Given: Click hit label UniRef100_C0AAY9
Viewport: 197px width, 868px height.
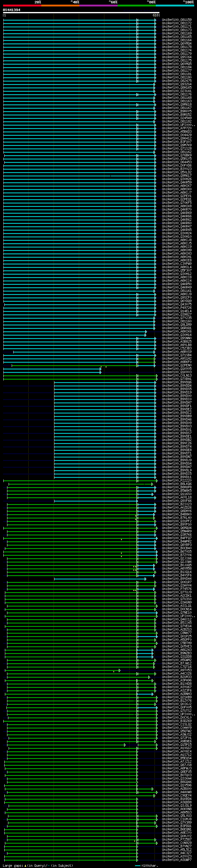Looking at the screenshot, I should coord(177,728).
